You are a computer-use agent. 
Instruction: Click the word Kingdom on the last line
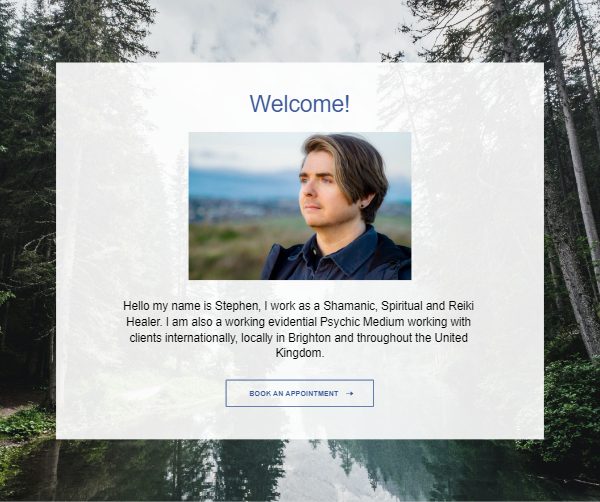(x=300, y=353)
